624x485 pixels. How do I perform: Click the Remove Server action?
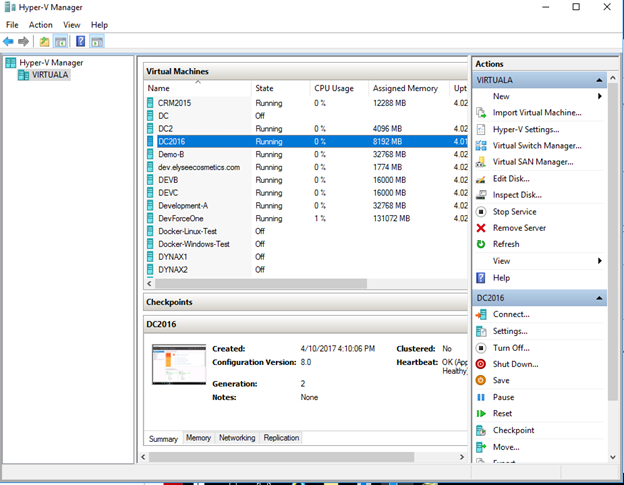519,228
